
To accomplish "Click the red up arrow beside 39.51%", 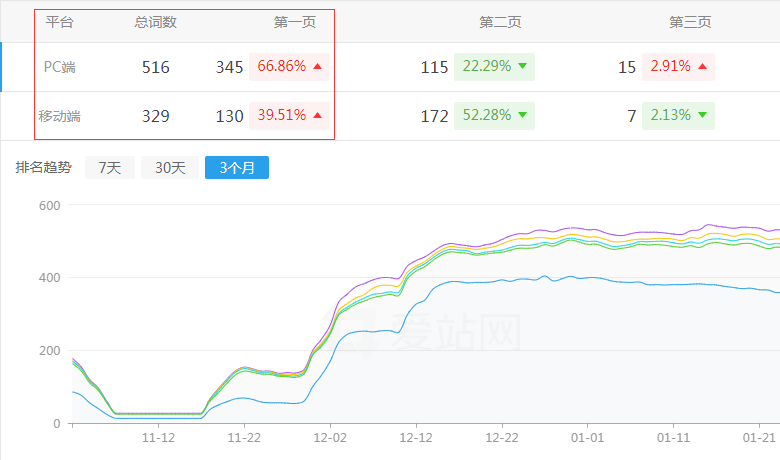I will (318, 115).
